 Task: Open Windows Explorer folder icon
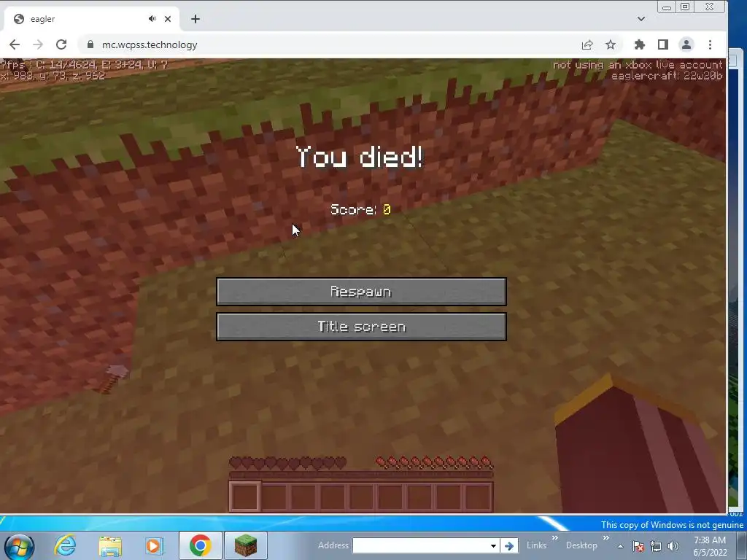[110, 545]
